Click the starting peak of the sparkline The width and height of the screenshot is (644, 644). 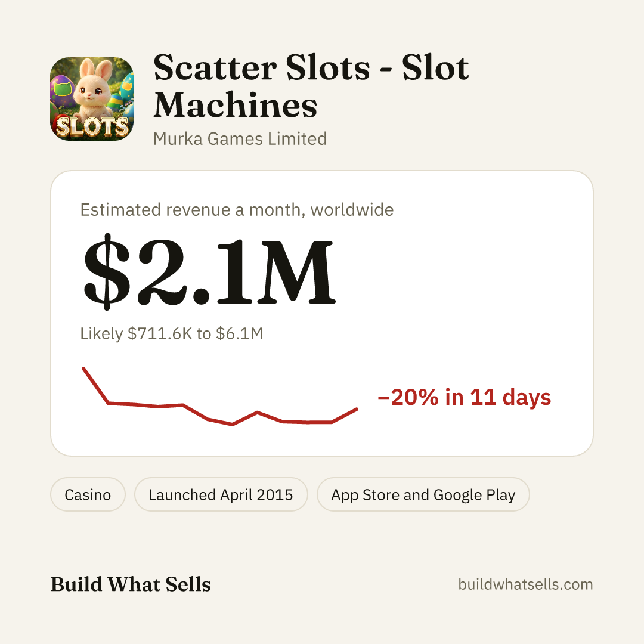coord(84,369)
